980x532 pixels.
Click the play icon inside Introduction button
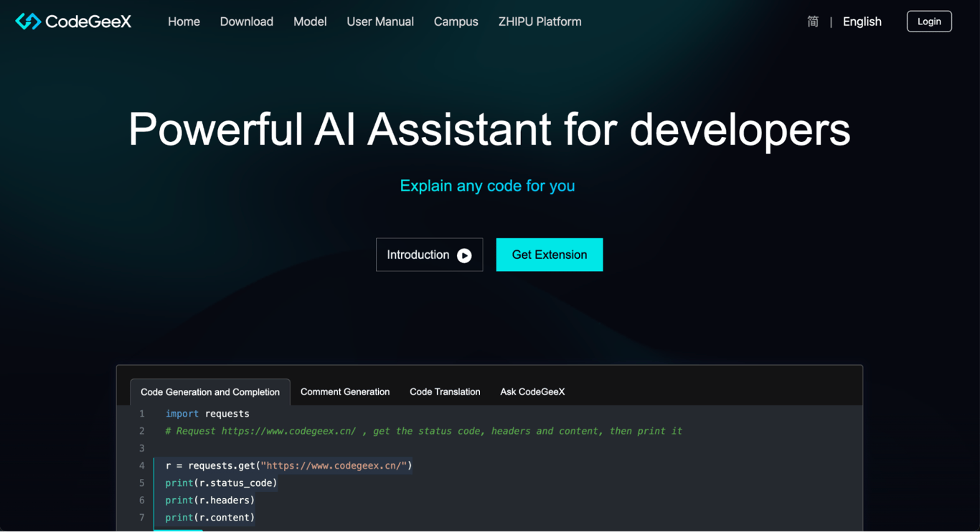coord(466,255)
